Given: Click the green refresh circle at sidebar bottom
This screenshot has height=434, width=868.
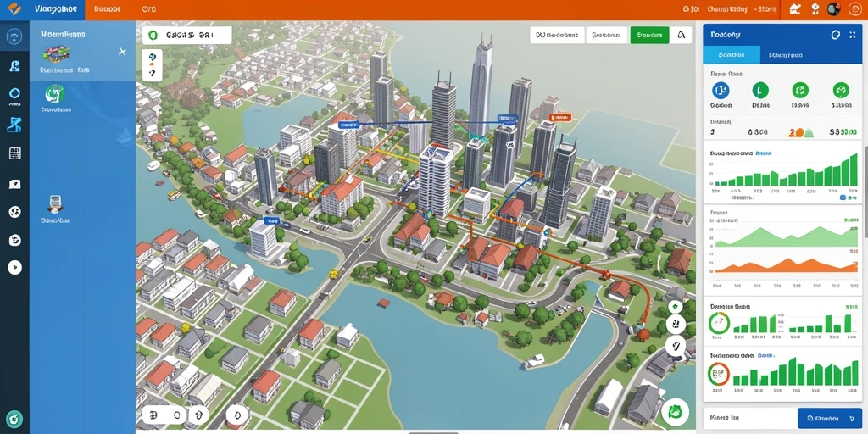Looking at the screenshot, I should [x=14, y=418].
